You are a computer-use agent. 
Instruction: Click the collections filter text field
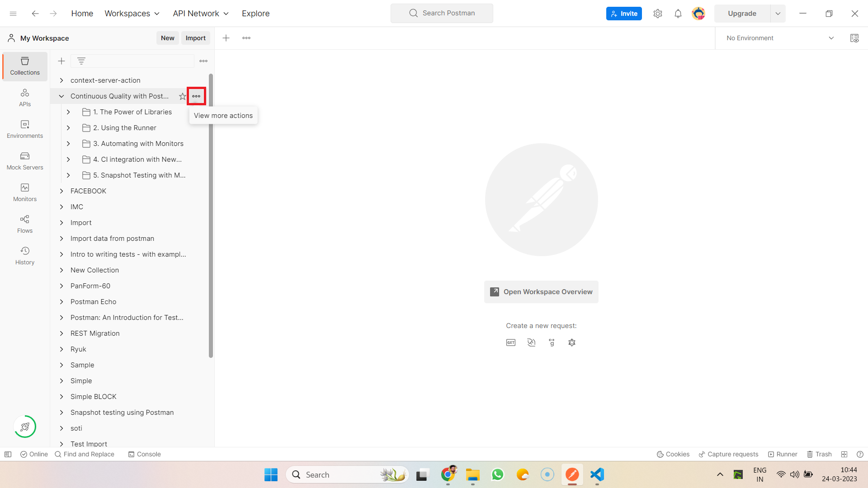(x=132, y=61)
